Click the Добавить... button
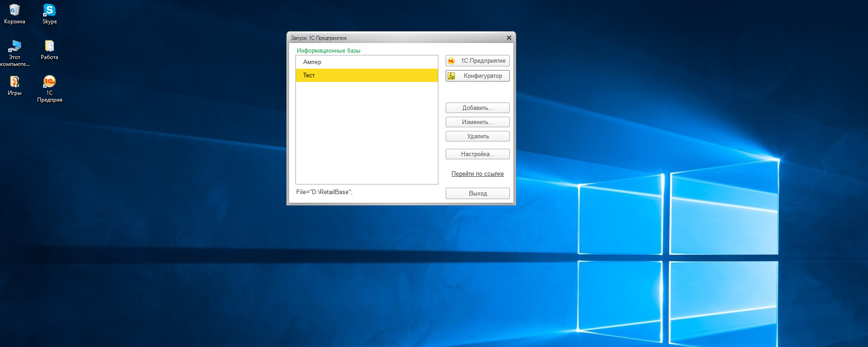This screenshot has height=347, width=868. pos(478,108)
